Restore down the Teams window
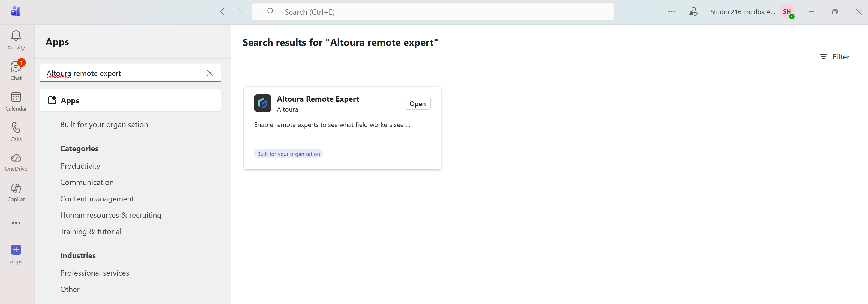Image resolution: width=868 pixels, height=304 pixels. point(835,12)
